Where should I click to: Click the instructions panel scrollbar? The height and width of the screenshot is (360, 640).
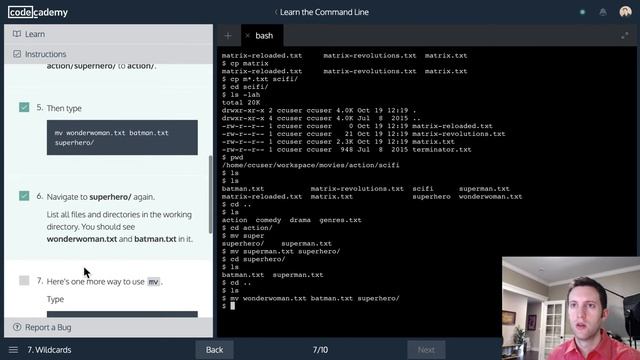211,194
